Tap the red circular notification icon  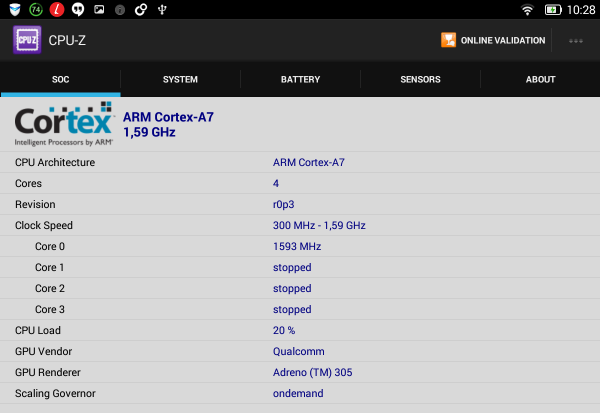pyautogui.click(x=57, y=10)
